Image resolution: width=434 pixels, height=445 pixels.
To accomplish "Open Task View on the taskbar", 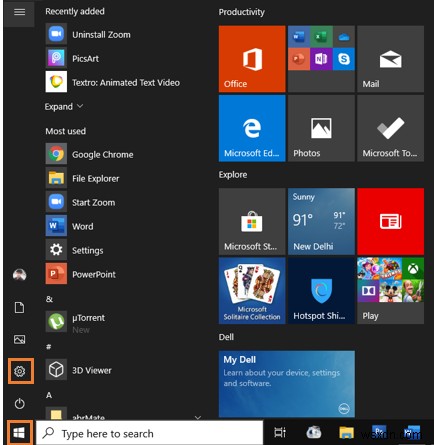I will (x=280, y=433).
